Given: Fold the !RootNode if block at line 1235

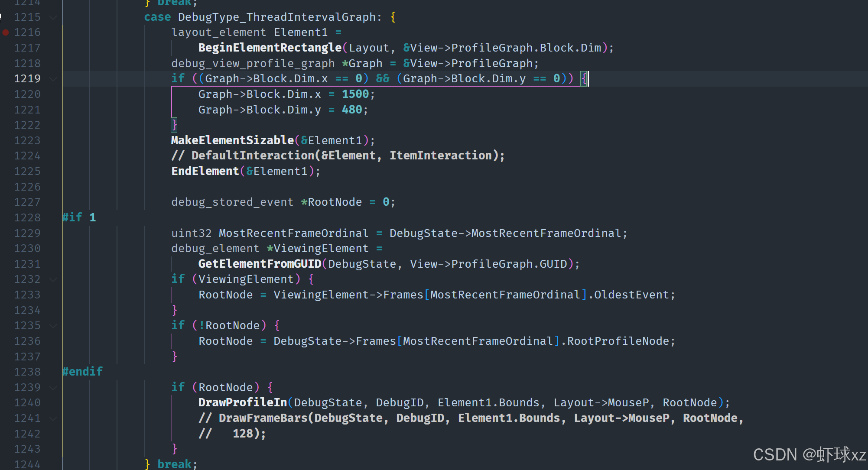Looking at the screenshot, I should click(x=53, y=326).
